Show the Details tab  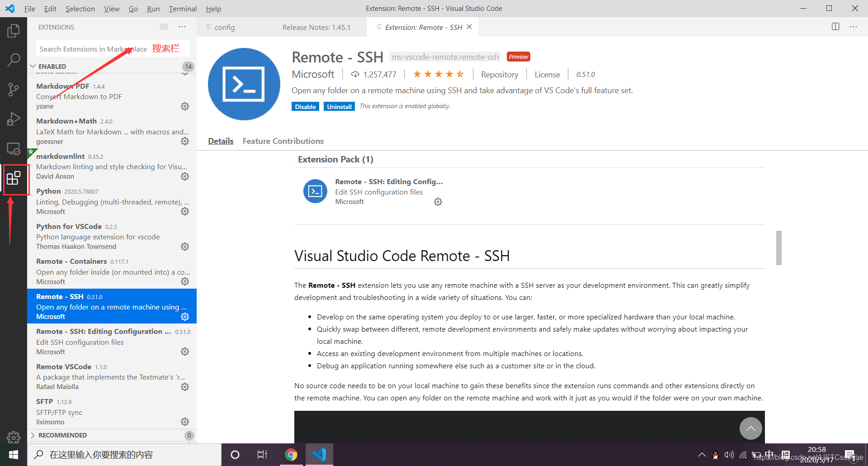tap(221, 141)
